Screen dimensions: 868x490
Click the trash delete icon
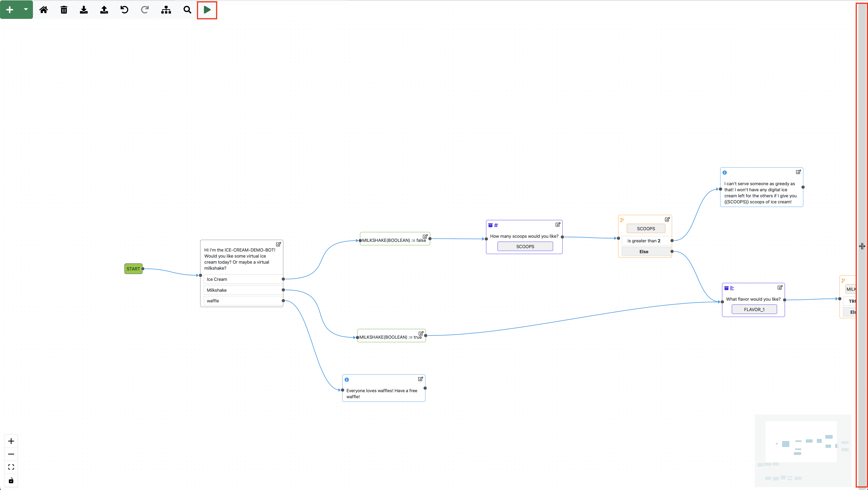click(x=64, y=10)
